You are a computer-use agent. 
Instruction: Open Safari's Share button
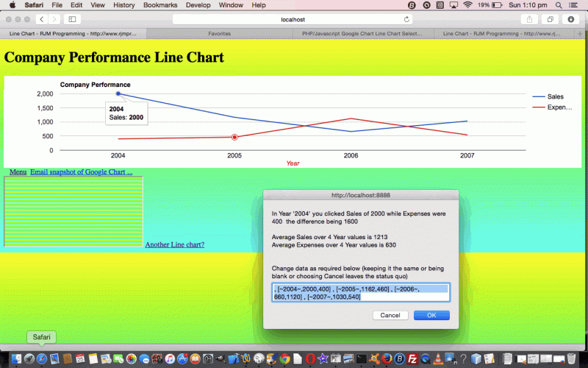[529, 19]
